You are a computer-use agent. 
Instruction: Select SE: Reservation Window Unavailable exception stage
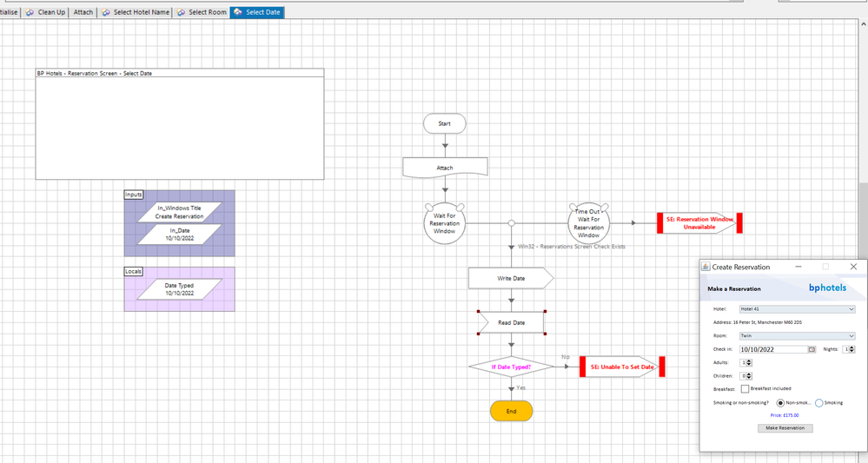[699, 223]
